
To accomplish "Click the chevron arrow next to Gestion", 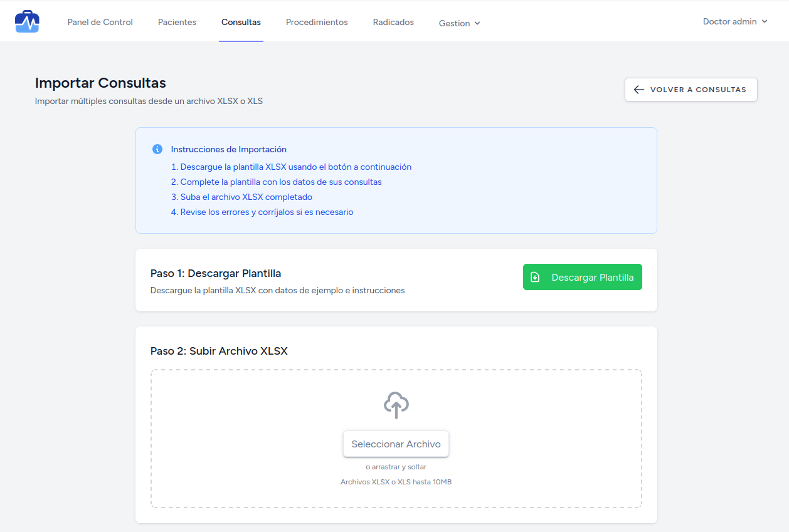I will 477,23.
